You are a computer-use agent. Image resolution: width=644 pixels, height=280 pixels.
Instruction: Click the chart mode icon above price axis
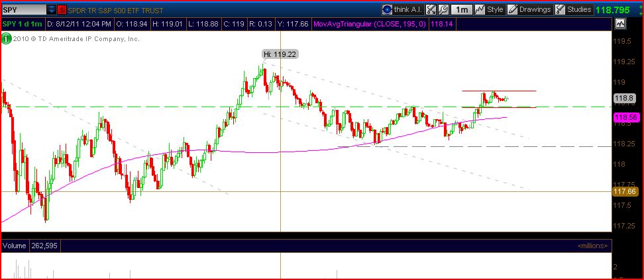click(619, 24)
